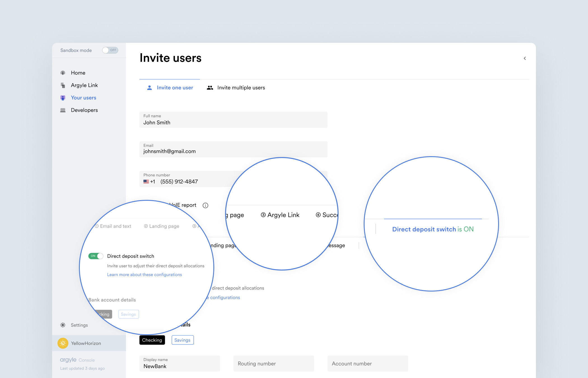Open the +1 country code dropdown
Screen dimensions: 588x378
(153, 182)
